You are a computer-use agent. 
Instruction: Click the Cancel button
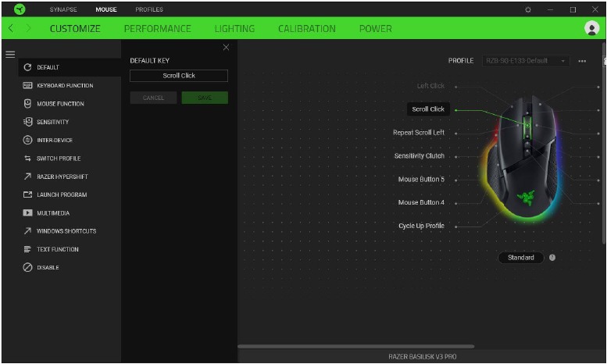pyautogui.click(x=153, y=98)
